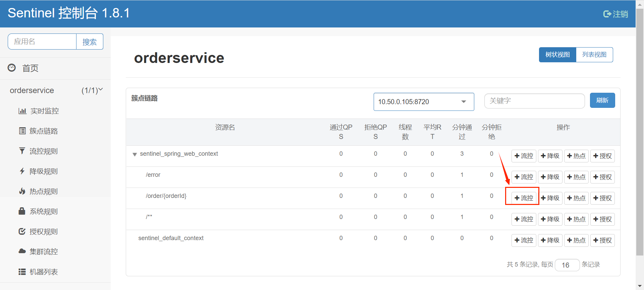This screenshot has width=644, height=290.
Task: Add 热点 for sentinel_spring_web_context
Action: click(x=576, y=156)
